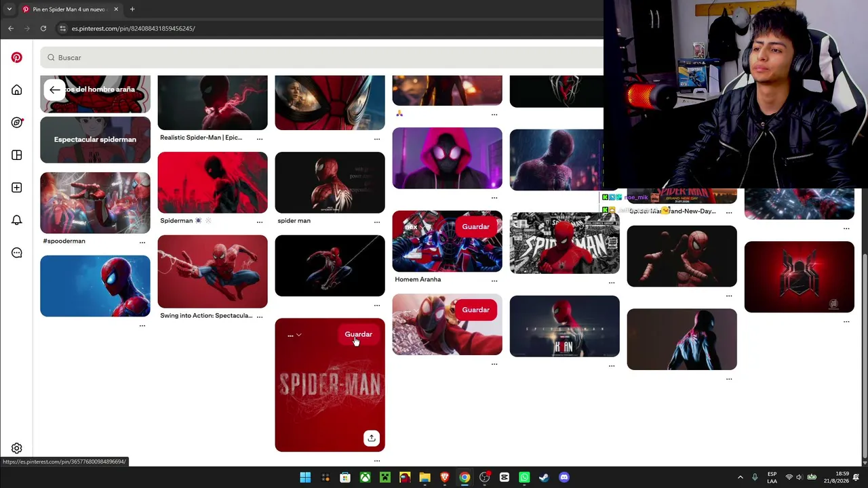
Task: Open Brave browser from the taskbar
Action: click(x=444, y=477)
